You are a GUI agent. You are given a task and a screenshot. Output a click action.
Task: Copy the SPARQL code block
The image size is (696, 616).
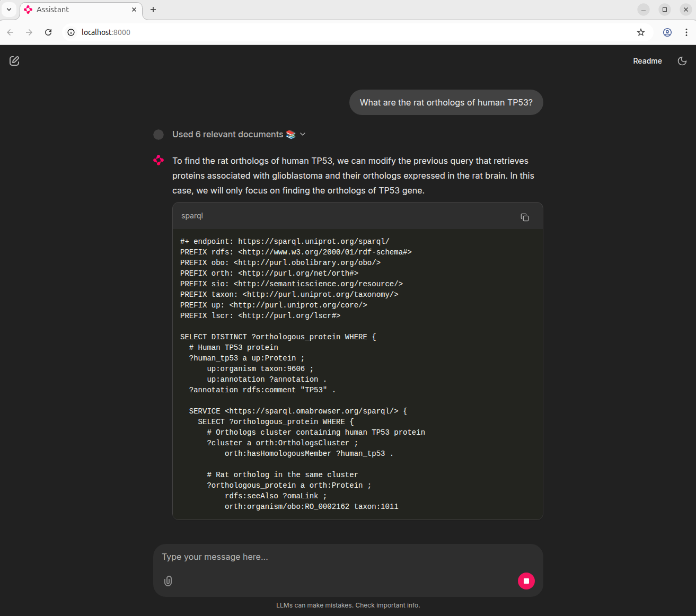(x=524, y=217)
